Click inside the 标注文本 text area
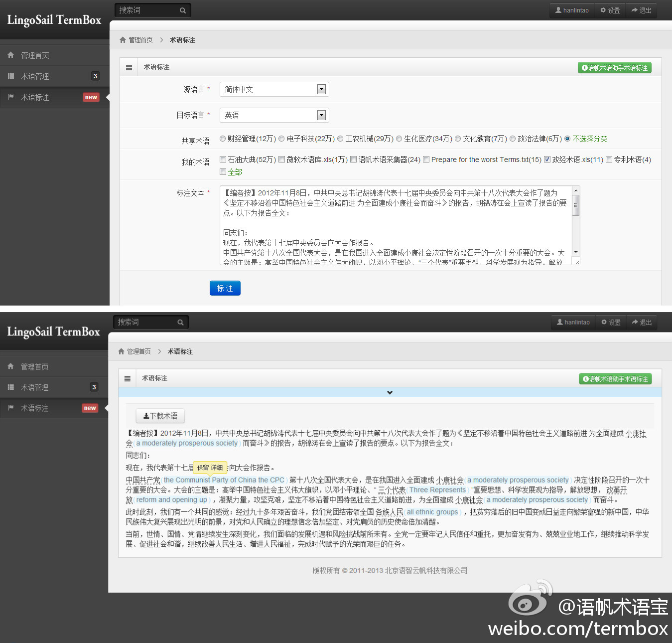The width and height of the screenshot is (672, 643). [x=396, y=225]
